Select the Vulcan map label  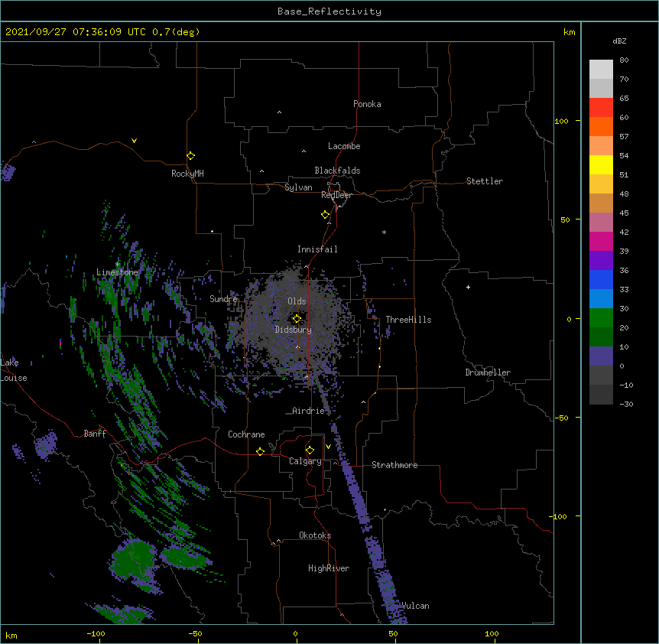(x=415, y=606)
